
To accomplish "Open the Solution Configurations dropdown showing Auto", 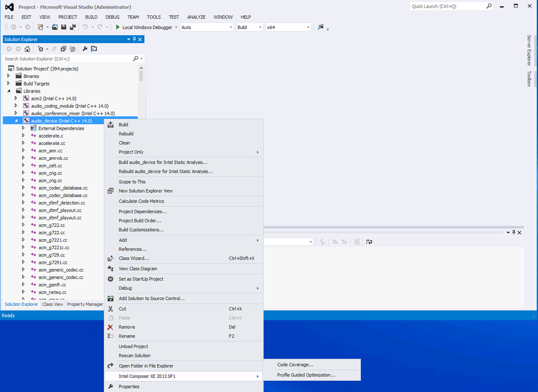I will [x=207, y=27].
